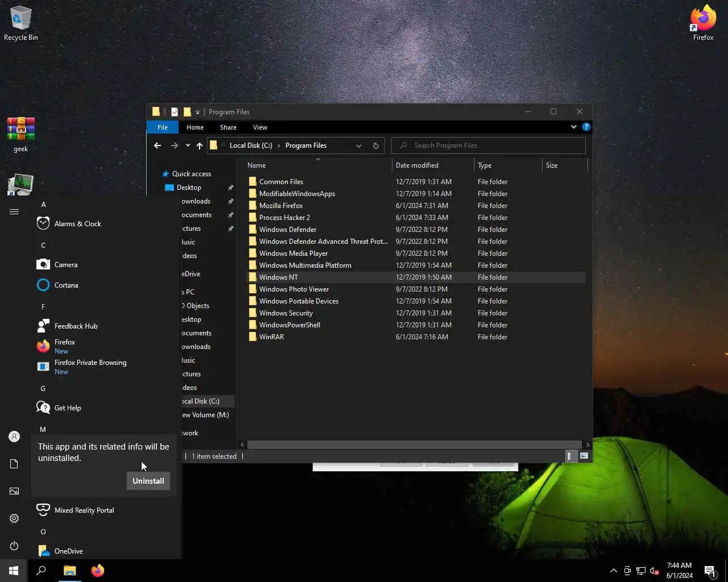Image resolution: width=728 pixels, height=582 pixels.
Task: Click Local Disk (C:) breadcrumb
Action: coord(251,145)
